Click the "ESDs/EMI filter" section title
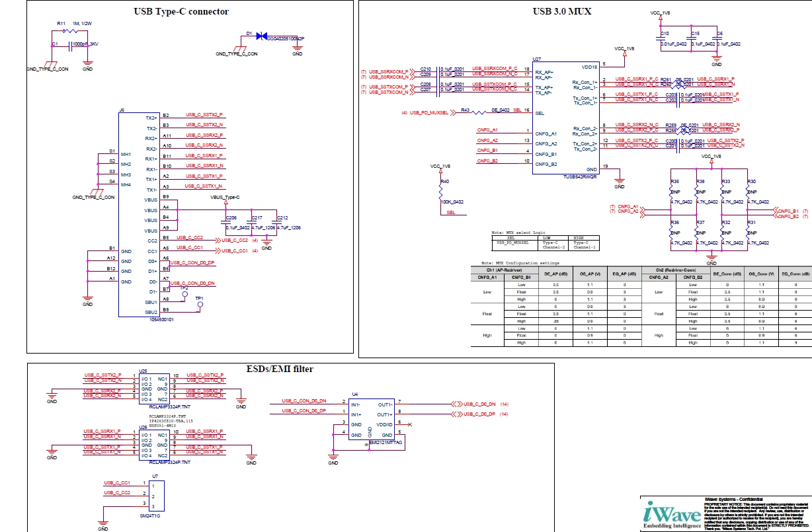The width and height of the screenshot is (812, 532). [x=280, y=369]
